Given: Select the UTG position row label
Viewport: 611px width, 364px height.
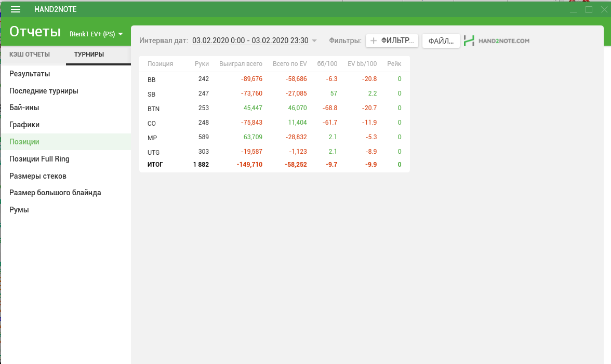Looking at the screenshot, I should (x=154, y=152).
